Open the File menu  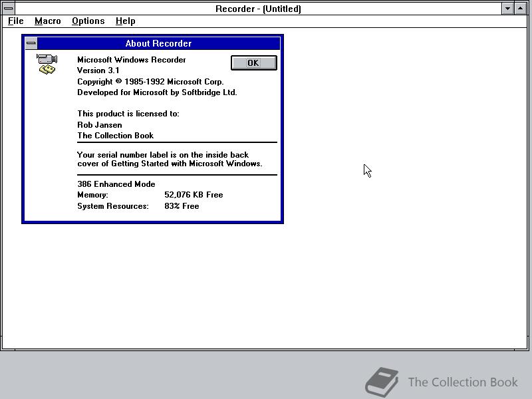click(15, 21)
